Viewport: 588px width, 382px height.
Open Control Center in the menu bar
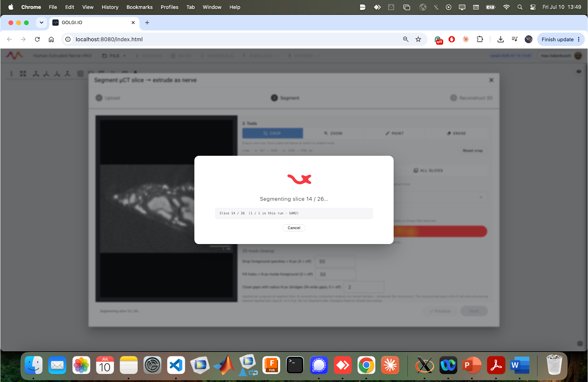(533, 7)
